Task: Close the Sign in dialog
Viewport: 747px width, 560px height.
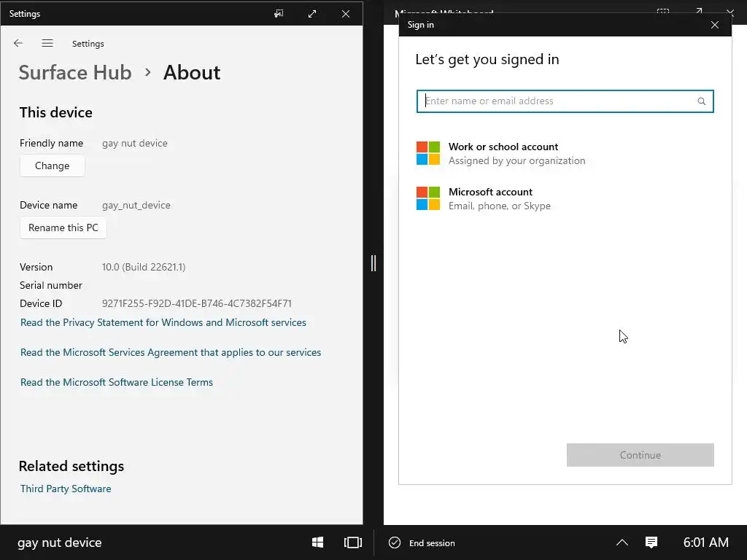Action: [715, 25]
